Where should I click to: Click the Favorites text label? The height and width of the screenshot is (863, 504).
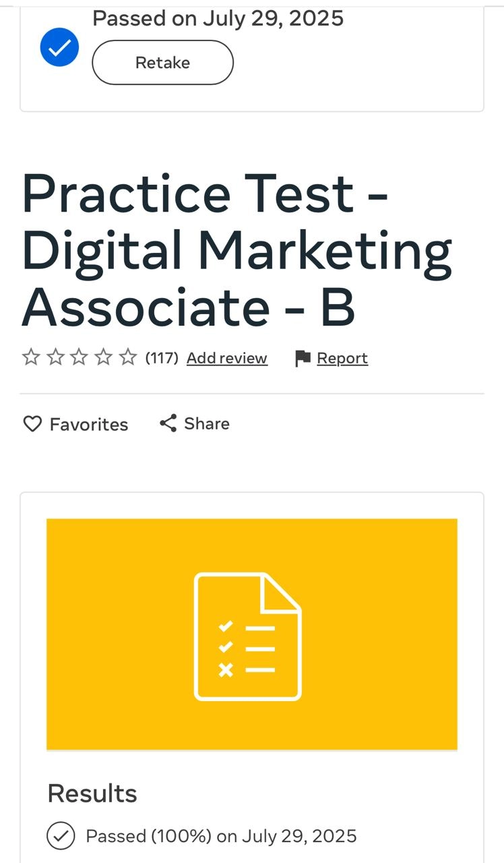(x=89, y=424)
